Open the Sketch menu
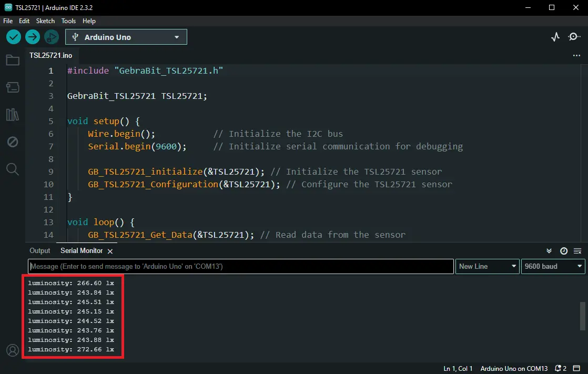This screenshot has height=374, width=588. pos(45,21)
